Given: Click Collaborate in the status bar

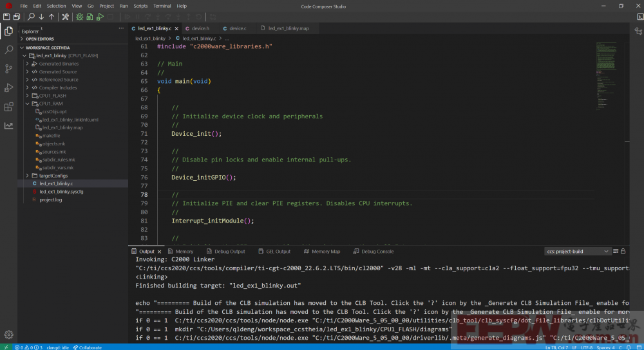Looking at the screenshot, I should [88, 347].
